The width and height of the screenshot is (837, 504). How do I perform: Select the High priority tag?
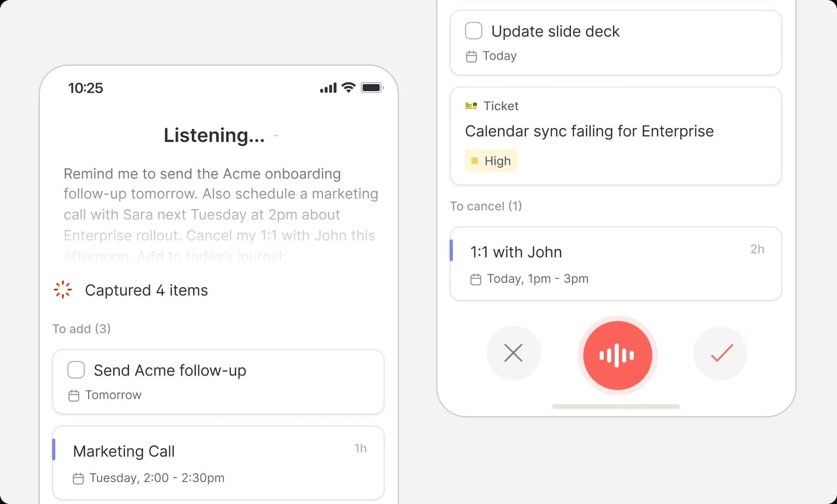pyautogui.click(x=491, y=161)
